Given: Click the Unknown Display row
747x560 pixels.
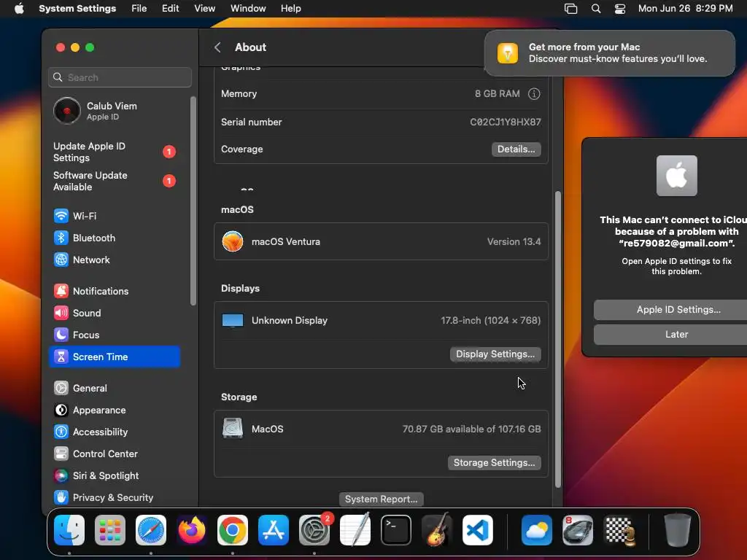Looking at the screenshot, I should tap(381, 321).
